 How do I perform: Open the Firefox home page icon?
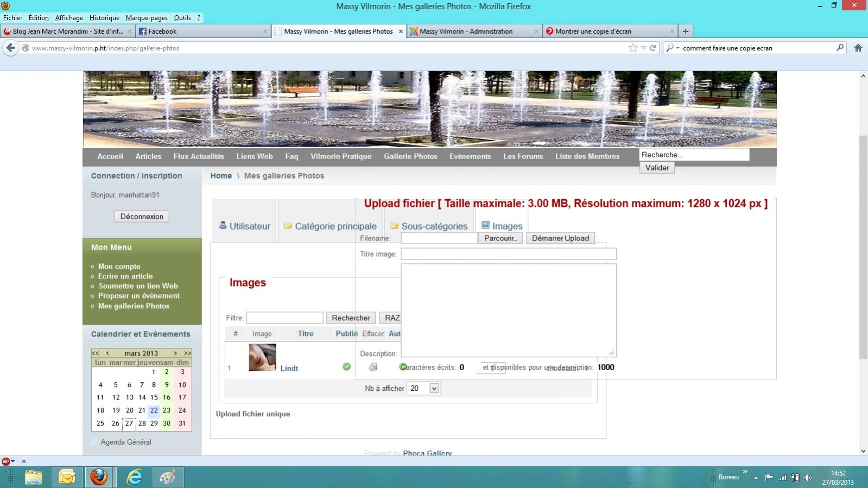858,48
